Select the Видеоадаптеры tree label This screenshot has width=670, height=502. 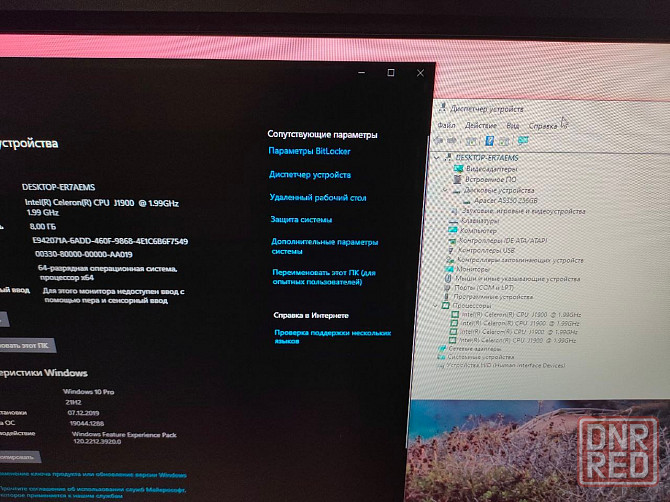[491, 169]
